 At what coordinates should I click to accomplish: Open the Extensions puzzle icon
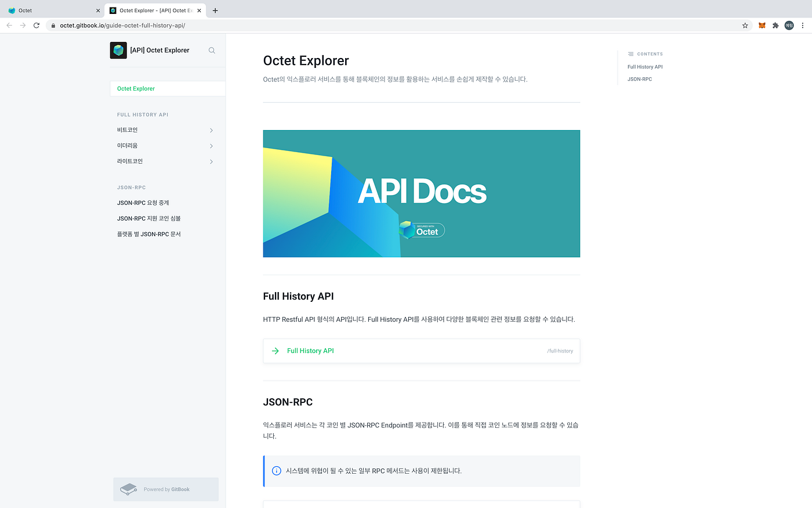(775, 26)
